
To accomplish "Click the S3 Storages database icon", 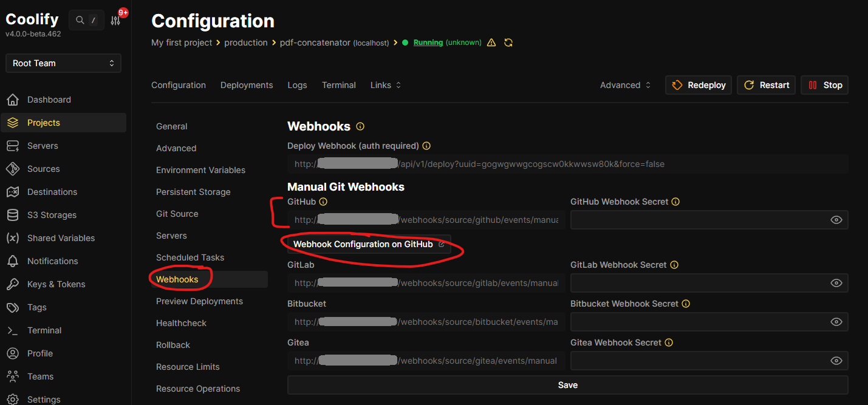I will pyautogui.click(x=13, y=215).
